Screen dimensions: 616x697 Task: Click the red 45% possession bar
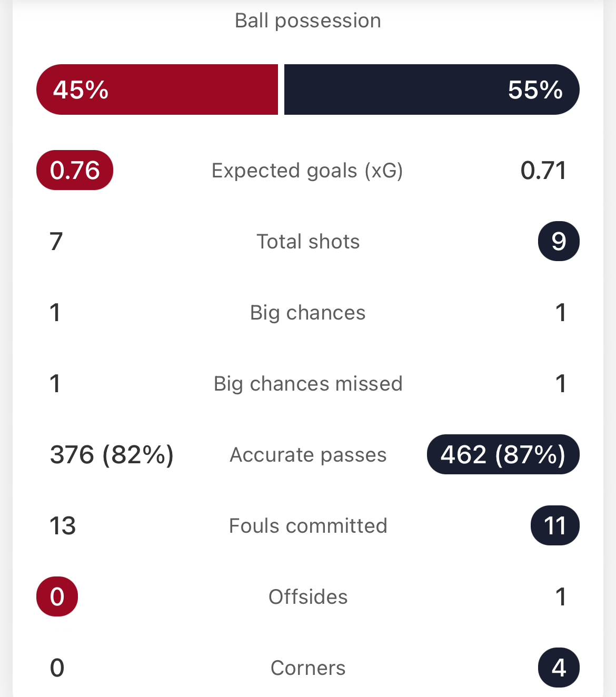(x=157, y=89)
